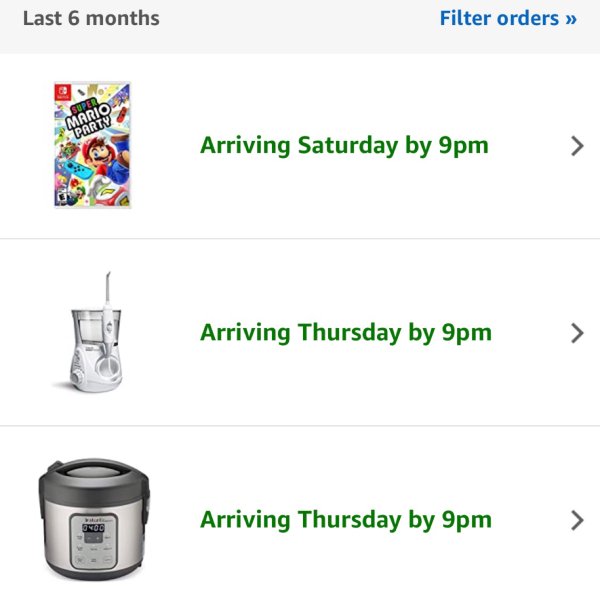This screenshot has height=600, width=600.
Task: Click the water flosser's nozzle tip
Action: [x=108, y=276]
